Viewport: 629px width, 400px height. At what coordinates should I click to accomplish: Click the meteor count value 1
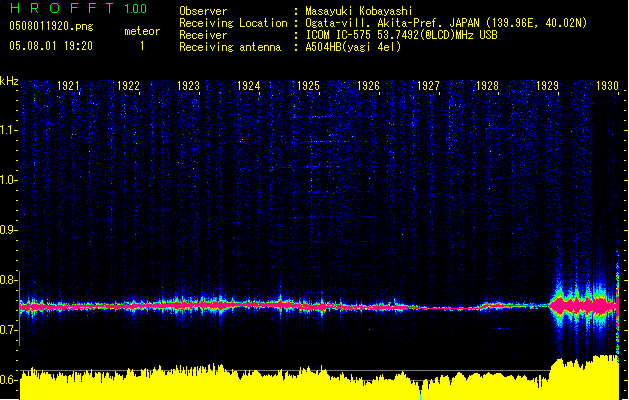[142, 46]
